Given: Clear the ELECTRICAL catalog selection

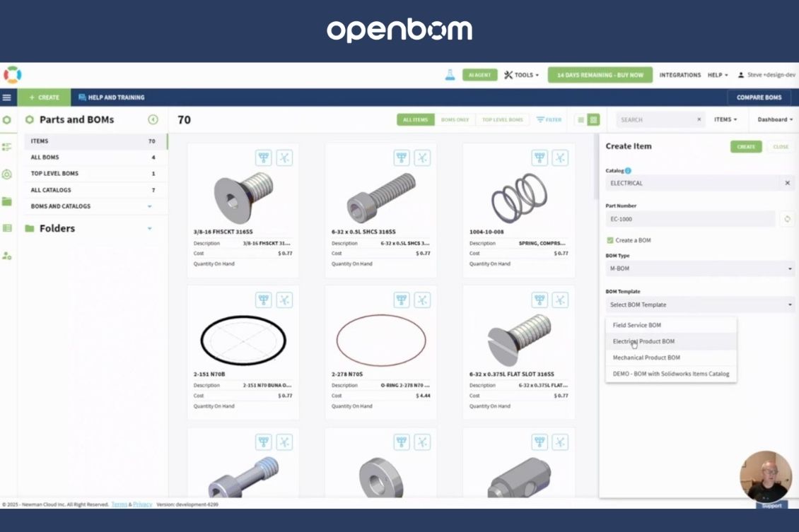Looking at the screenshot, I should 787,183.
